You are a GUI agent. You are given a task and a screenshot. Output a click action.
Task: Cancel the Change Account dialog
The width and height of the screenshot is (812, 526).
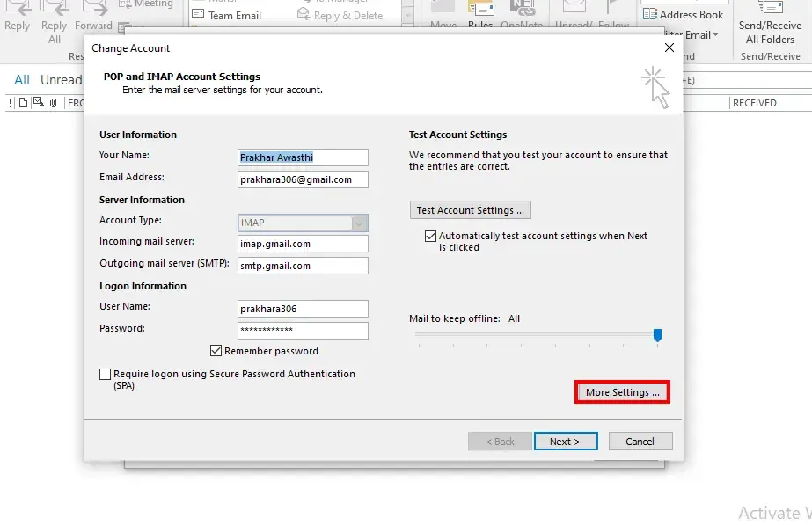(x=640, y=441)
